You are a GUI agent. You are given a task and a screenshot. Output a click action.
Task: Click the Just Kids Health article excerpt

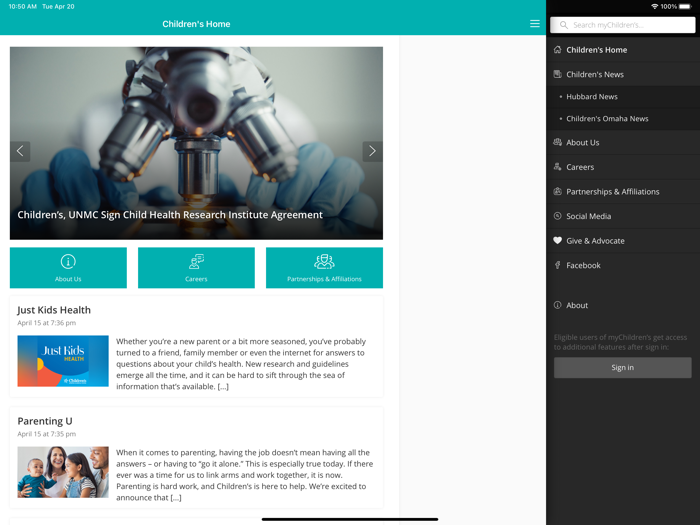pos(242,364)
